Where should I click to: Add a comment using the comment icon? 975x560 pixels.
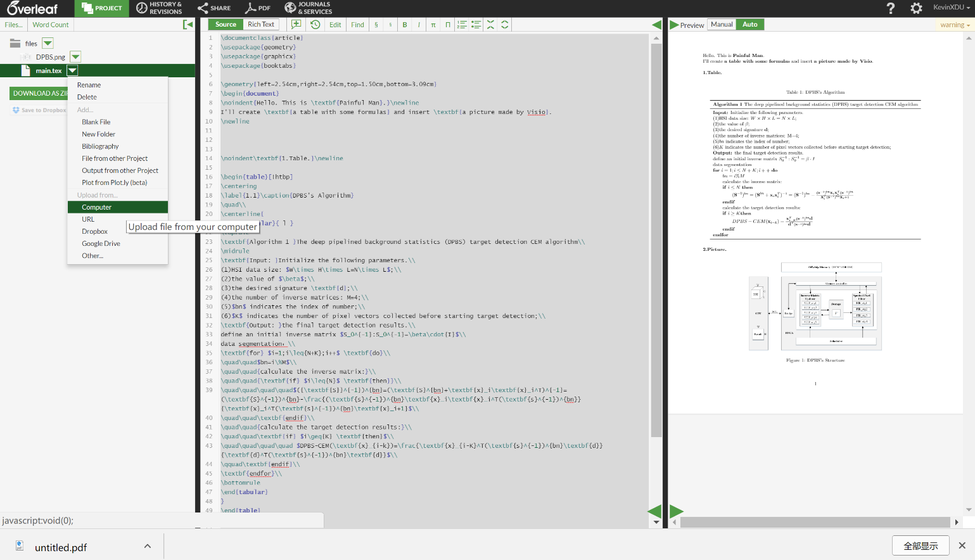pos(296,24)
